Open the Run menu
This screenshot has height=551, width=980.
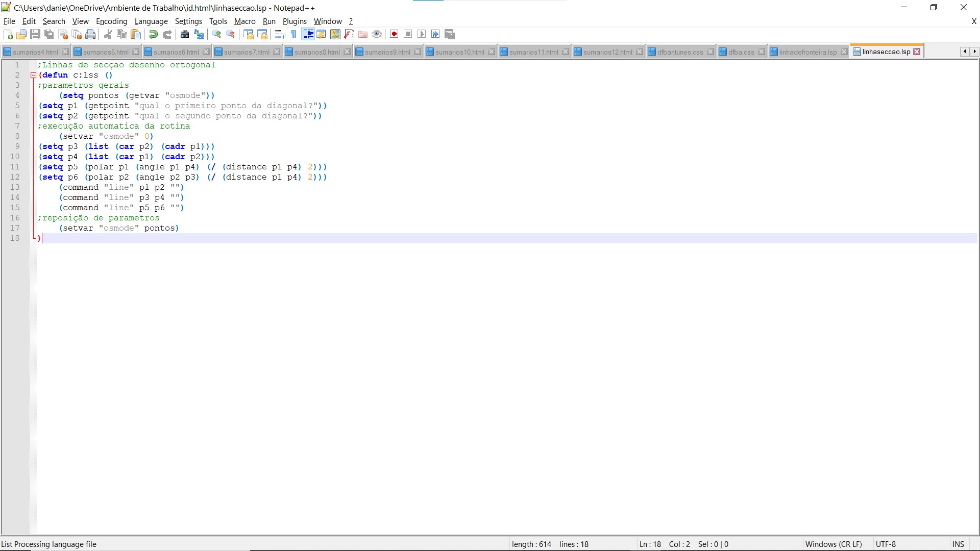[x=269, y=21]
